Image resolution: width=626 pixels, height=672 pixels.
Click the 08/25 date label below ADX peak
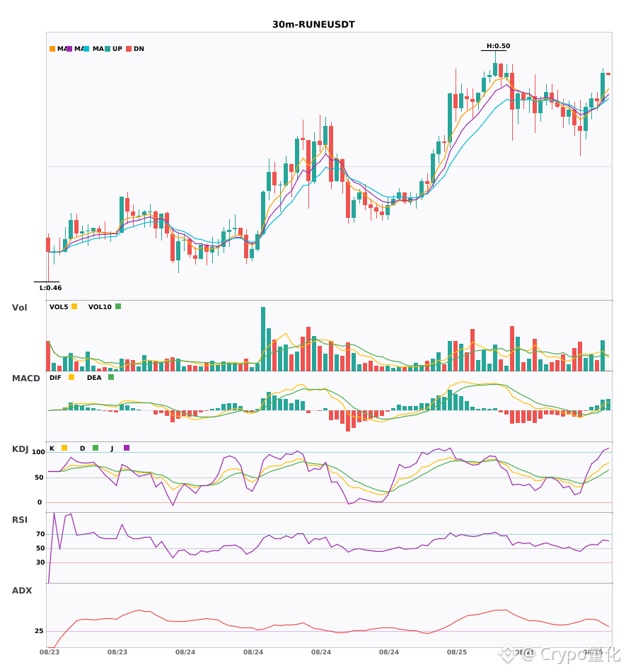tap(457, 652)
